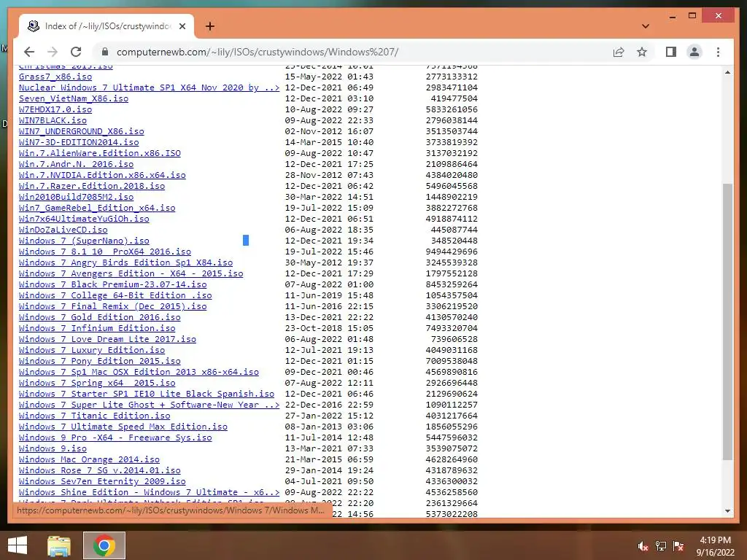The width and height of the screenshot is (747, 560).
Task: Reload the current page
Action: pyautogui.click(x=76, y=52)
